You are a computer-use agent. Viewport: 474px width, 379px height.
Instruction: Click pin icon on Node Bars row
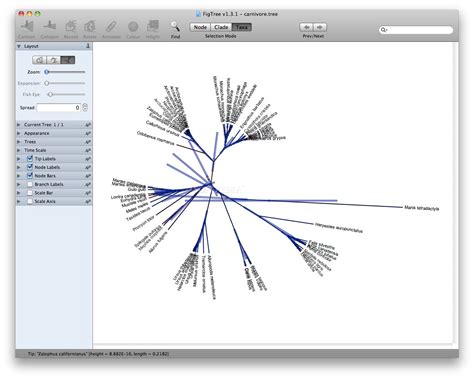pyautogui.click(x=88, y=176)
